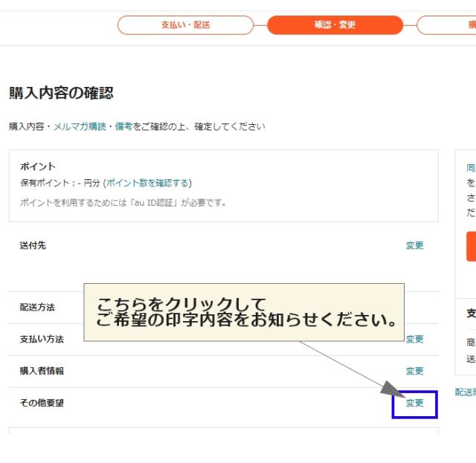Click the yellow instruction callout box
This screenshot has width=476, height=463.
pyautogui.click(x=244, y=312)
